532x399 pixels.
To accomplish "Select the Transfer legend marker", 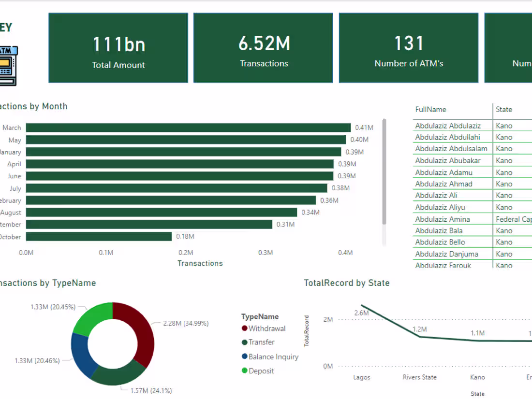I will tap(245, 342).
